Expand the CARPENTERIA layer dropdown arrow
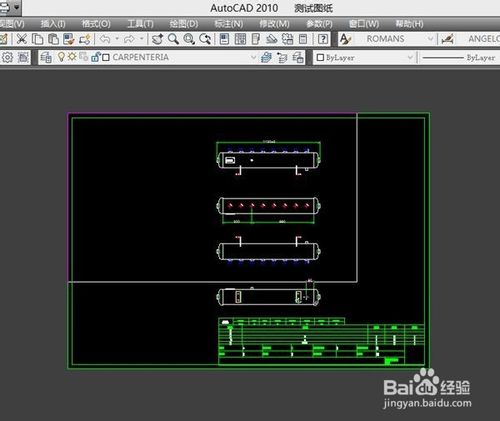Image resolution: width=500 pixels, height=421 pixels. (x=253, y=57)
